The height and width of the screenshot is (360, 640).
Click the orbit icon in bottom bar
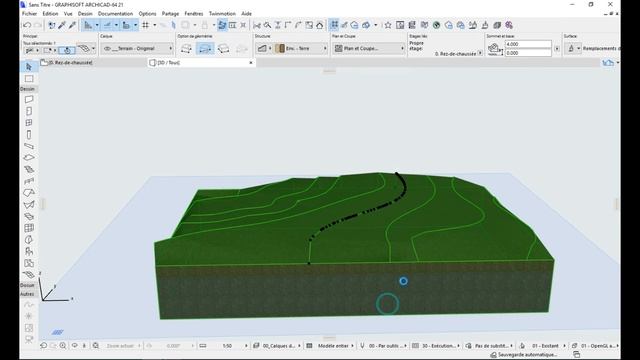(x=74, y=346)
